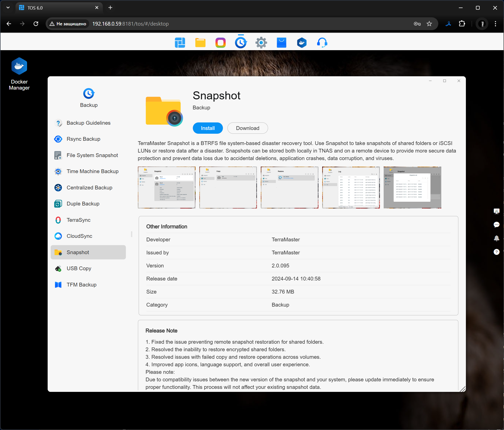Open browser tab list dropdown arrow
Screen dimensions: 504x430
pyautogui.click(x=8, y=8)
